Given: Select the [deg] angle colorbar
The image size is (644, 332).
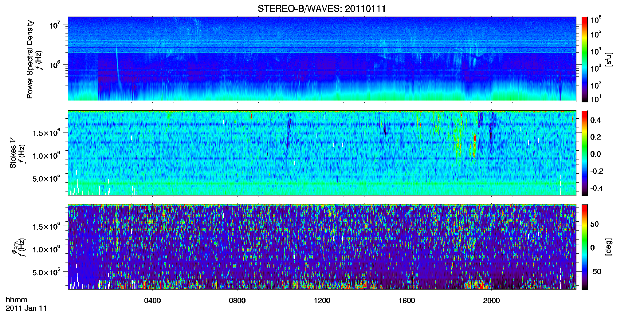Looking at the screenshot, I should pos(585,247).
